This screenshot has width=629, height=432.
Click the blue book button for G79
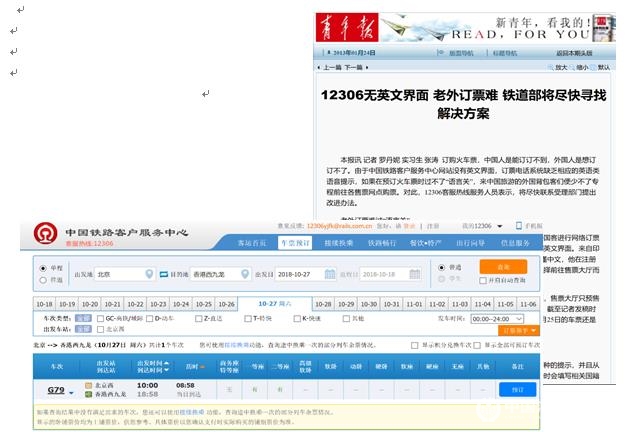point(517,389)
